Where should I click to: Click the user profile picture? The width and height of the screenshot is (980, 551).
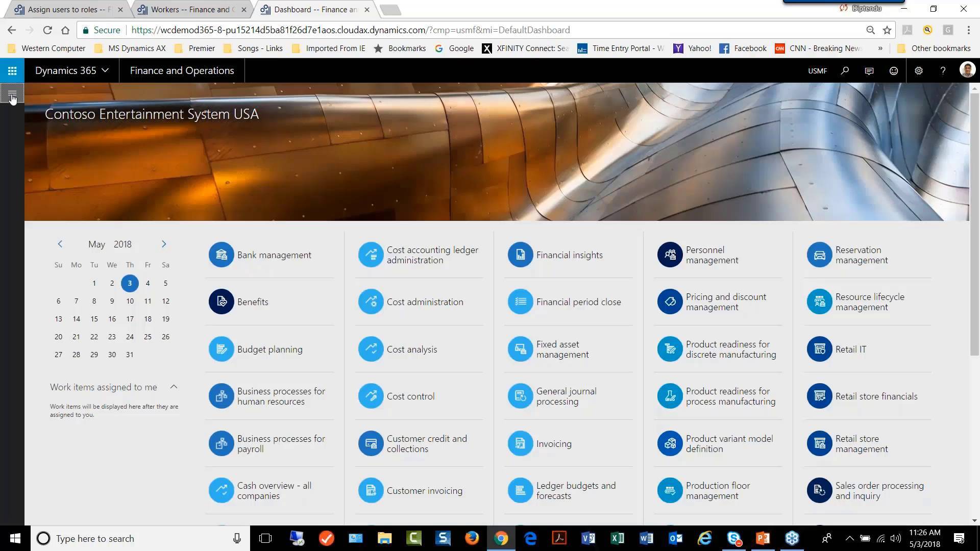(967, 70)
